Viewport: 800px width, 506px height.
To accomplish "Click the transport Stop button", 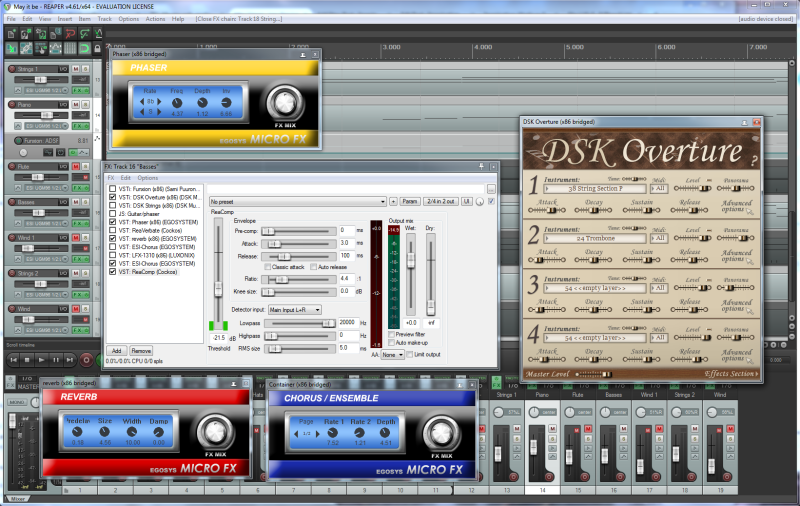I will [28, 360].
